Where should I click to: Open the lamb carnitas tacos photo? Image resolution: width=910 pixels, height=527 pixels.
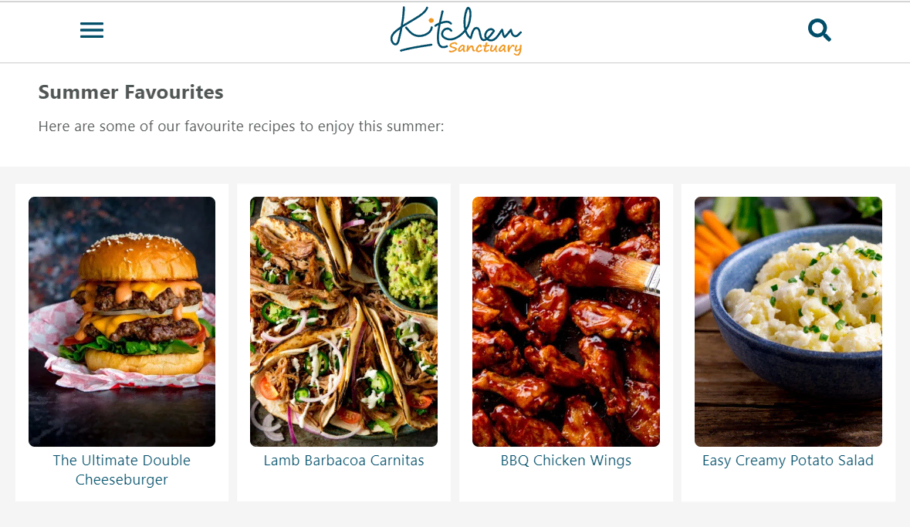tap(344, 322)
